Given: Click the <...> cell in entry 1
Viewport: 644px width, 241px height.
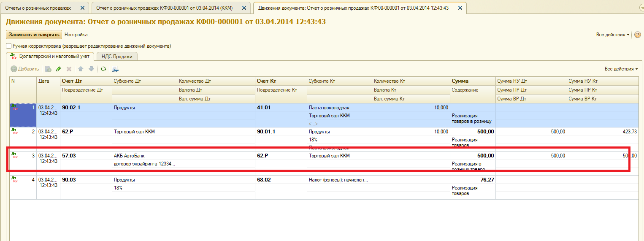Looking at the screenshot, I should coord(339,124).
